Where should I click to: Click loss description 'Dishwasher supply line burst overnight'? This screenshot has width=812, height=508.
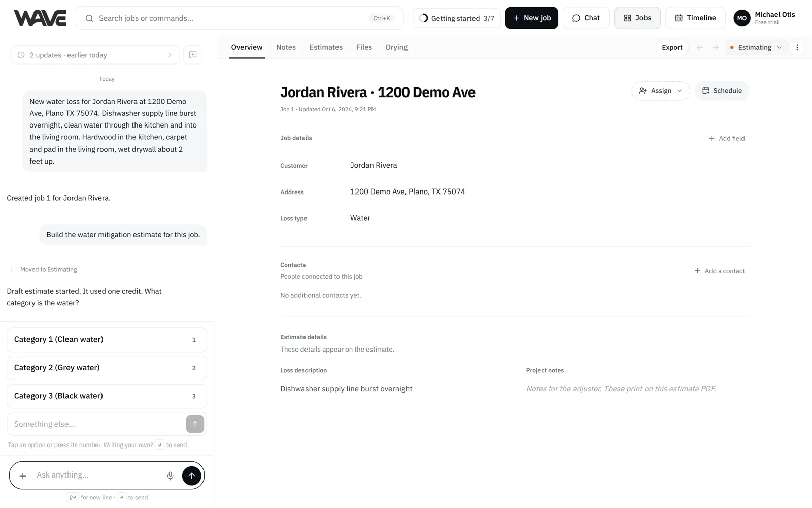tap(346, 389)
